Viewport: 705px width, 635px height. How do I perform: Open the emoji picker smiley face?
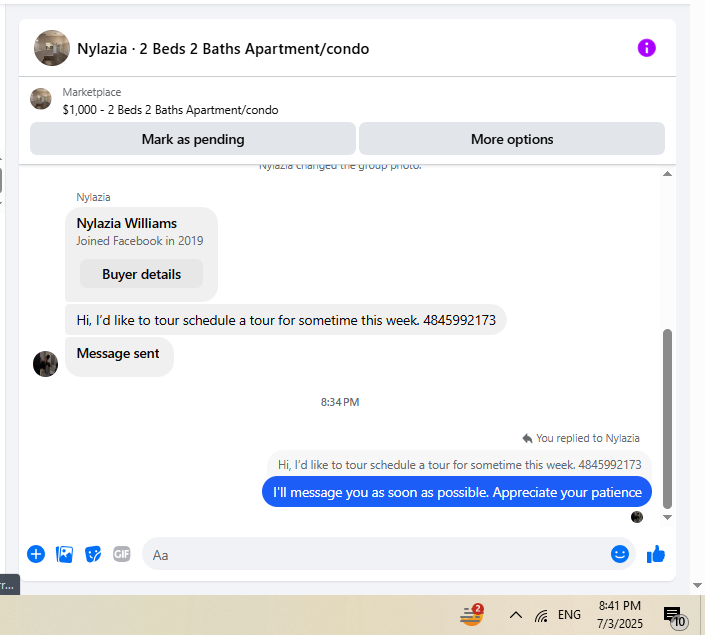[620, 554]
